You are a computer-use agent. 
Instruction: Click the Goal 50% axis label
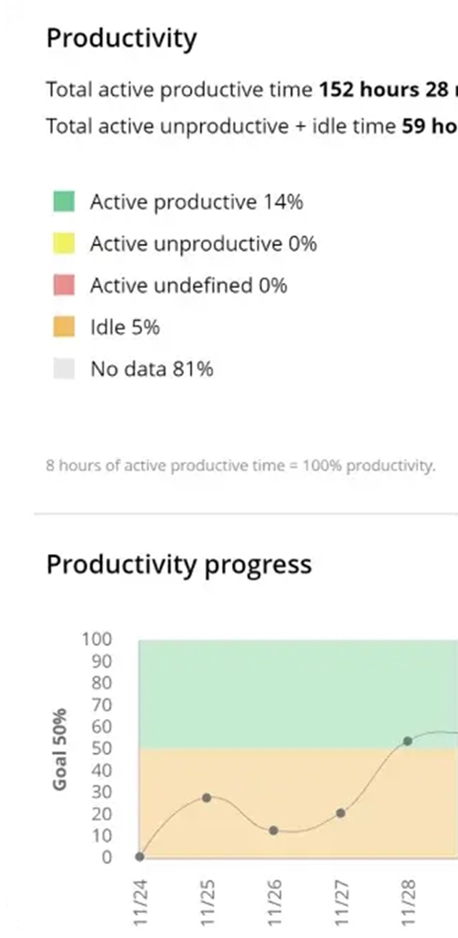[59, 749]
